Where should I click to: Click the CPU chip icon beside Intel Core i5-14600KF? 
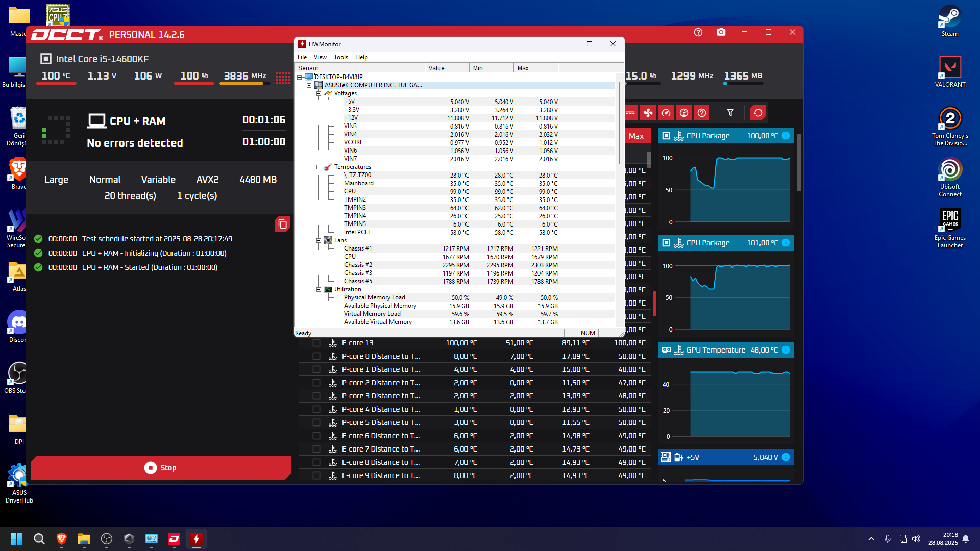pos(46,59)
